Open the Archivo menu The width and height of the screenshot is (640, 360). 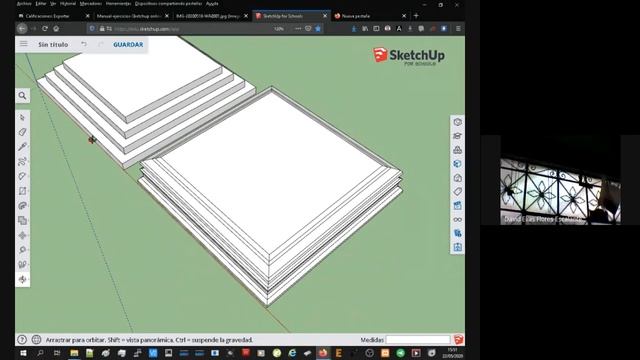(24, 4)
